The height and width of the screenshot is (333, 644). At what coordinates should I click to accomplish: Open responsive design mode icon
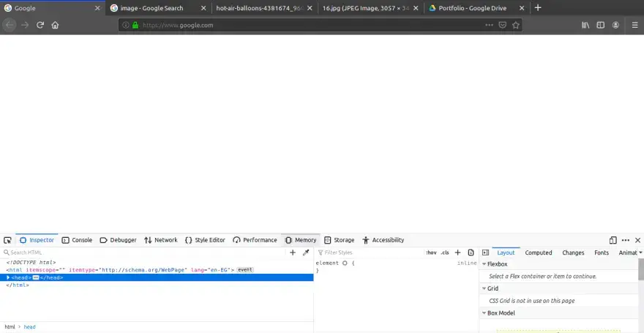(613, 240)
